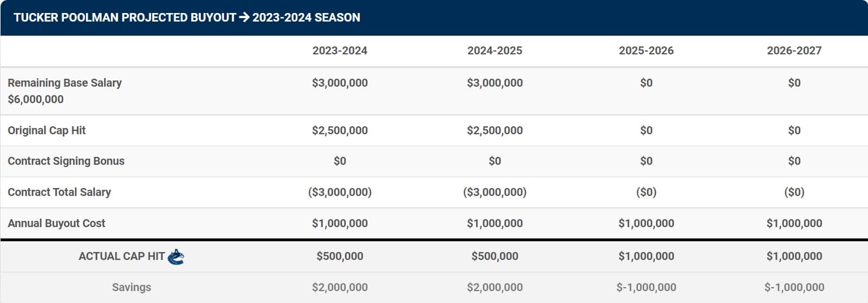
Task: Click the Contract Signing Bonus row label
Action: pyautogui.click(x=66, y=161)
